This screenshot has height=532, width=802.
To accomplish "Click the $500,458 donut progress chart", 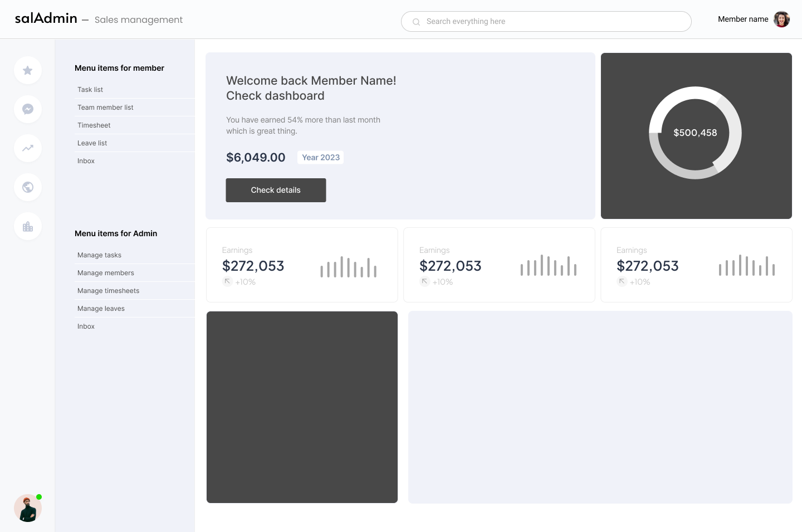I will 695,133.
